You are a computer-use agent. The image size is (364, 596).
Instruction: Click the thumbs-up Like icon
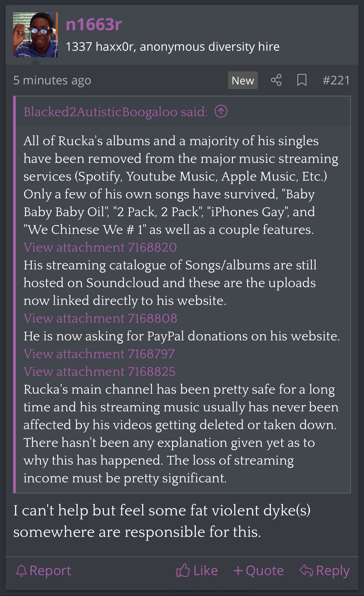(183, 570)
